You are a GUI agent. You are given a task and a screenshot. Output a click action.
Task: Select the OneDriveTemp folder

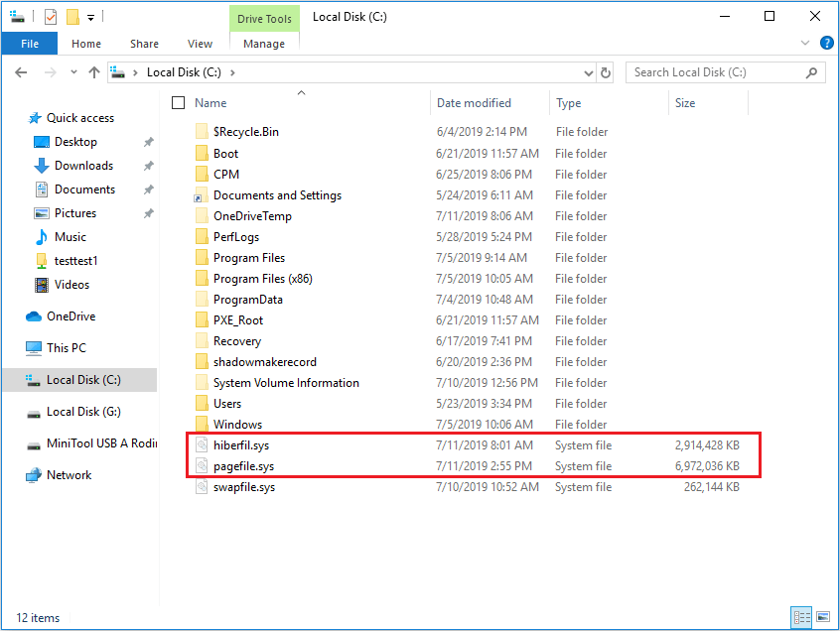(x=252, y=216)
